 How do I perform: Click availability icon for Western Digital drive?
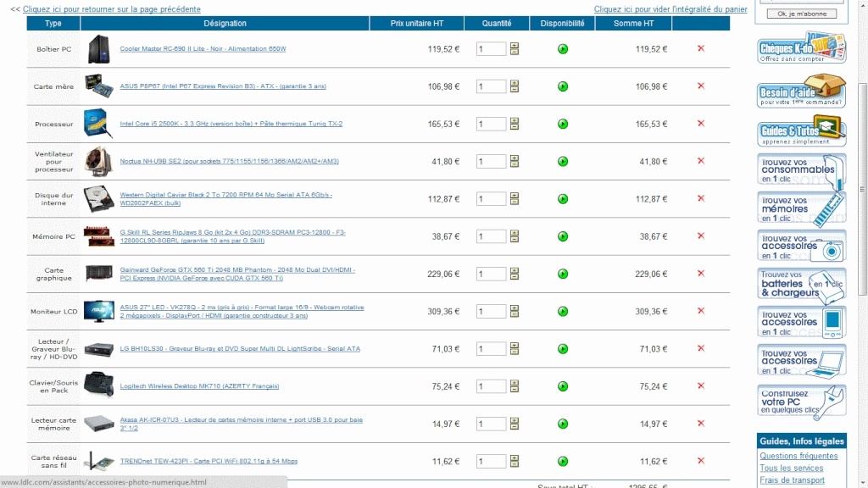563,198
